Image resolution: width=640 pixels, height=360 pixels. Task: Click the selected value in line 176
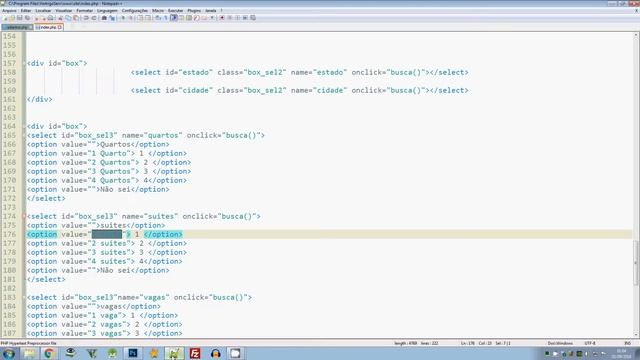[x=107, y=234]
